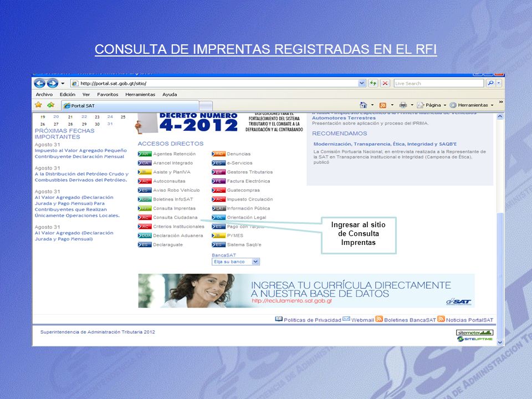Open the Home icon dropdown arrow
This screenshot has width=532, height=399.
coord(372,105)
